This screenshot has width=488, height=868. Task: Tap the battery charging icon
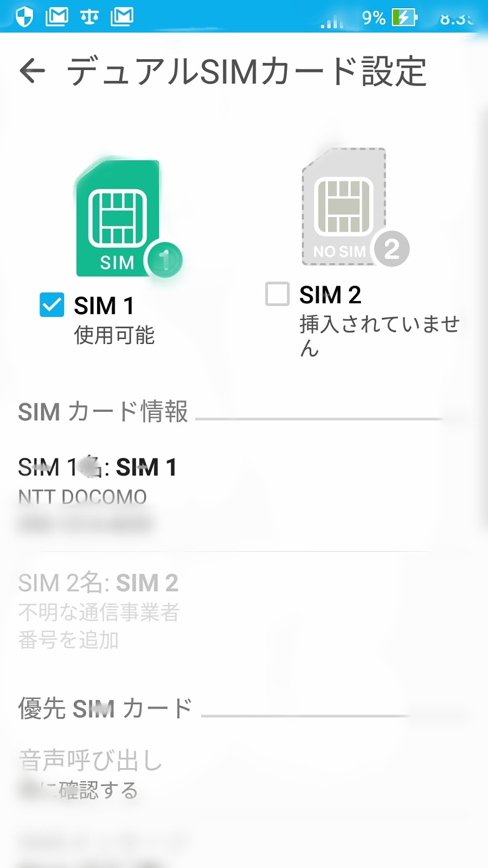[404, 17]
